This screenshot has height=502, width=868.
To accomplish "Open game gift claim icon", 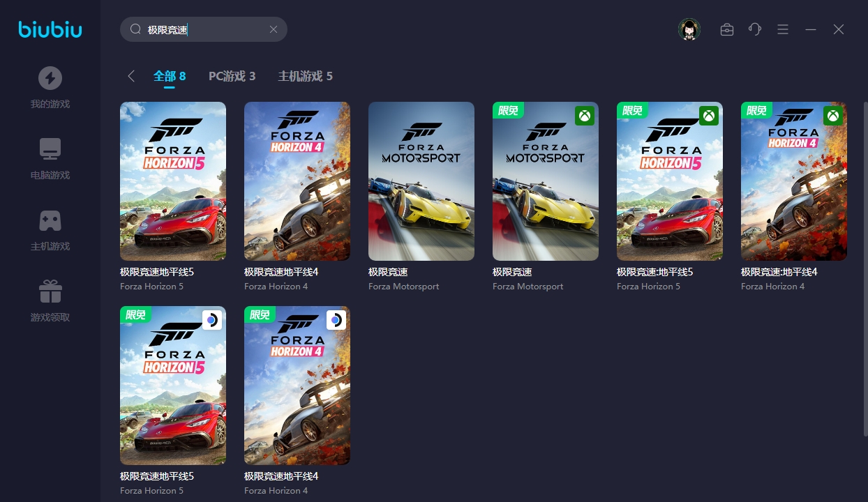I will point(50,291).
